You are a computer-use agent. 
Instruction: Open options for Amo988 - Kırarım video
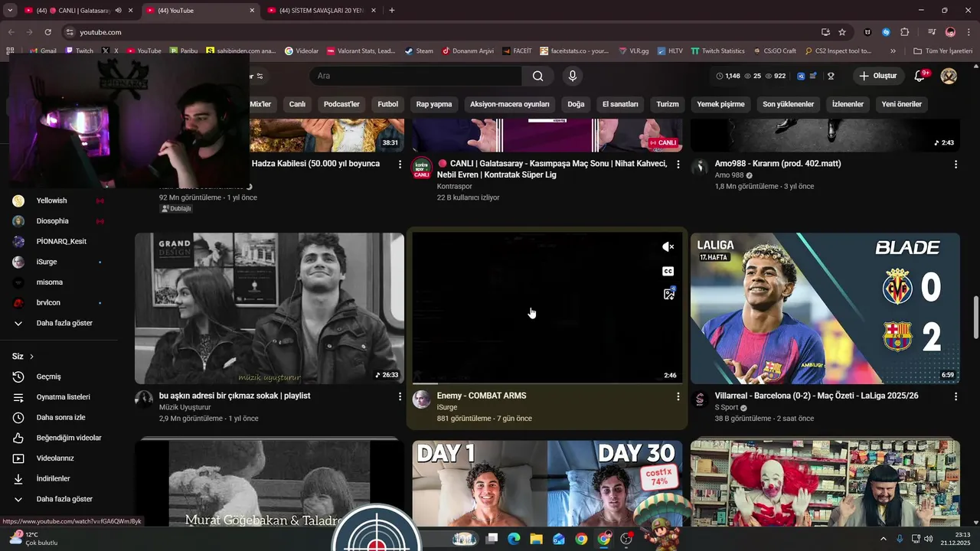tap(955, 165)
